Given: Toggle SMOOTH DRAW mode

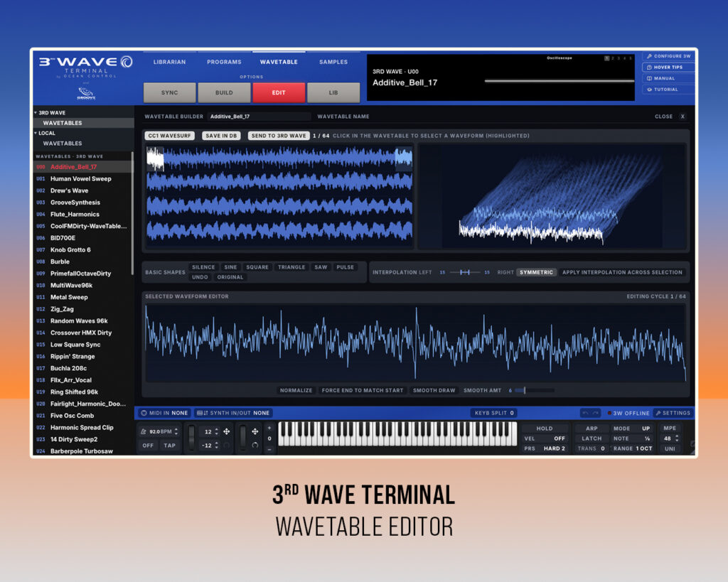Looking at the screenshot, I should pyautogui.click(x=434, y=390).
